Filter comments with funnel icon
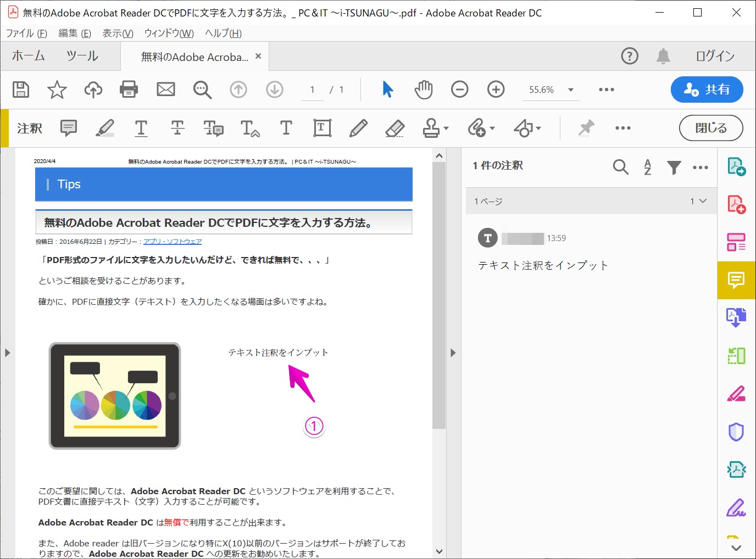This screenshot has width=756, height=559. [x=674, y=167]
